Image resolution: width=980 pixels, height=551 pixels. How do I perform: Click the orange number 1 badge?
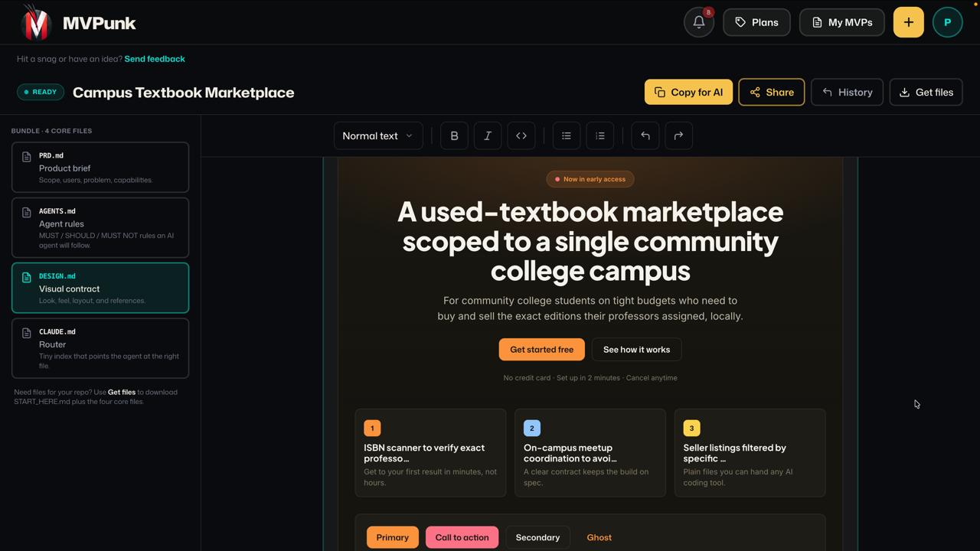tap(372, 428)
